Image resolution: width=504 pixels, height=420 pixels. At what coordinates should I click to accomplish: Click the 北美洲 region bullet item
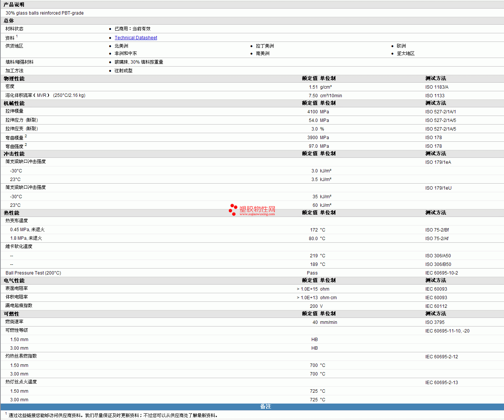tap(121, 46)
